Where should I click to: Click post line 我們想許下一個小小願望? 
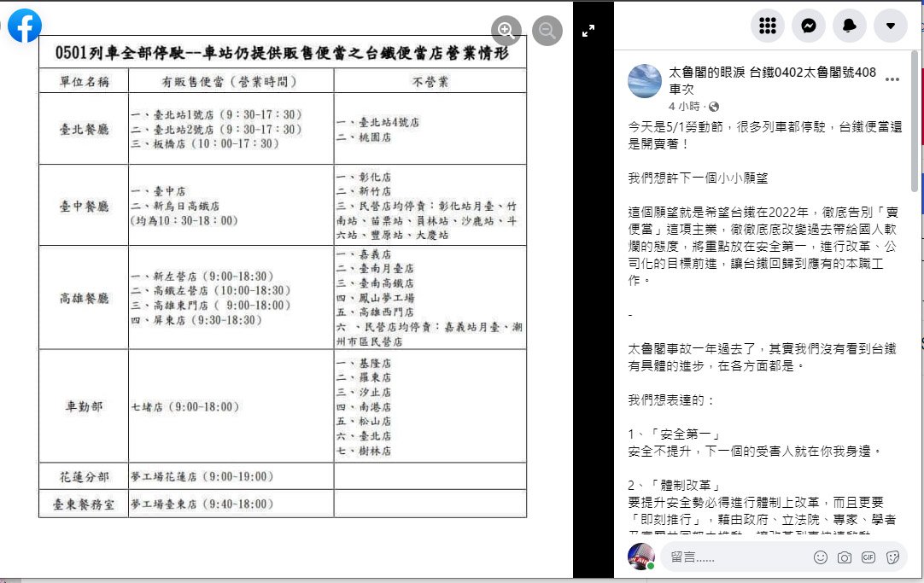pyautogui.click(x=698, y=178)
